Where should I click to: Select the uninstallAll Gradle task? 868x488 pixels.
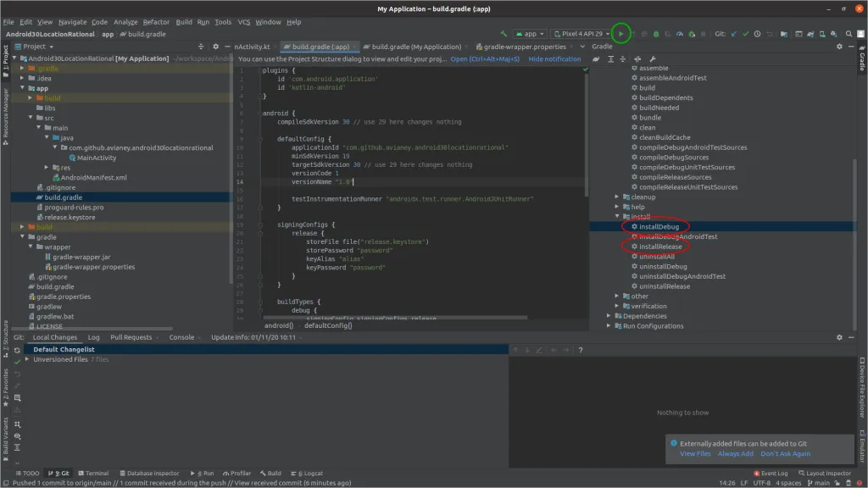click(657, 256)
